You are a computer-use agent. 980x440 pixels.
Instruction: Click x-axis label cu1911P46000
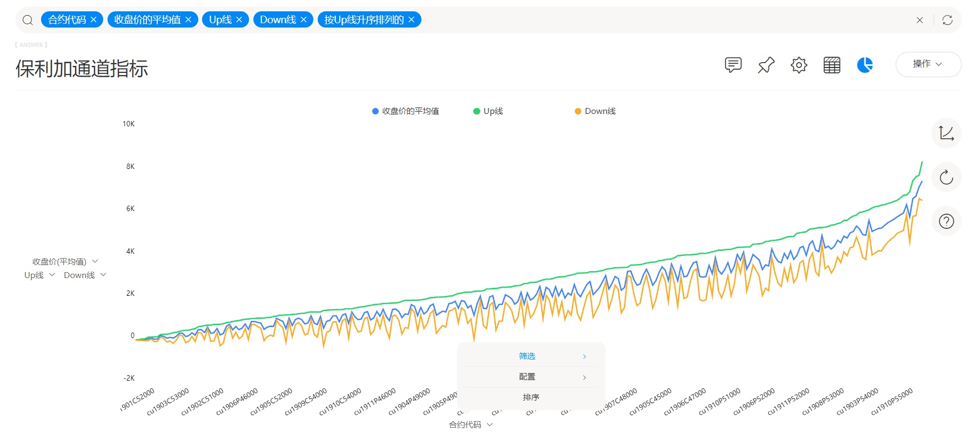tap(375, 402)
